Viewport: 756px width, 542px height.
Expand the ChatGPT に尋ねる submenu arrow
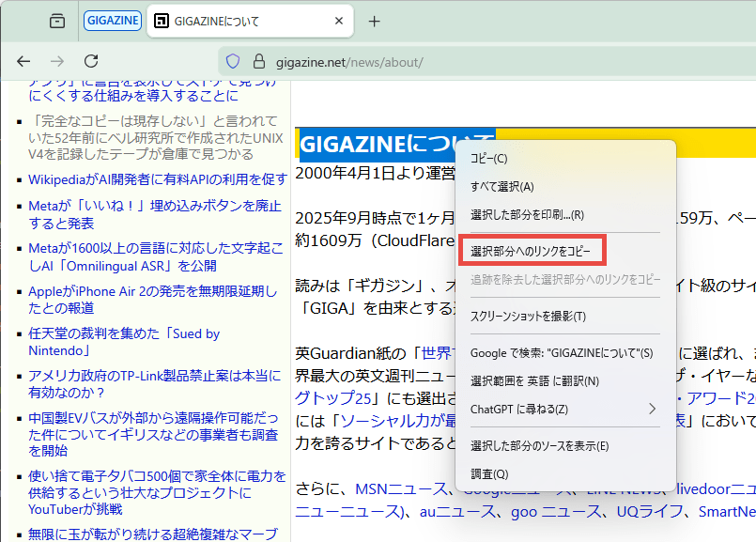pos(652,409)
